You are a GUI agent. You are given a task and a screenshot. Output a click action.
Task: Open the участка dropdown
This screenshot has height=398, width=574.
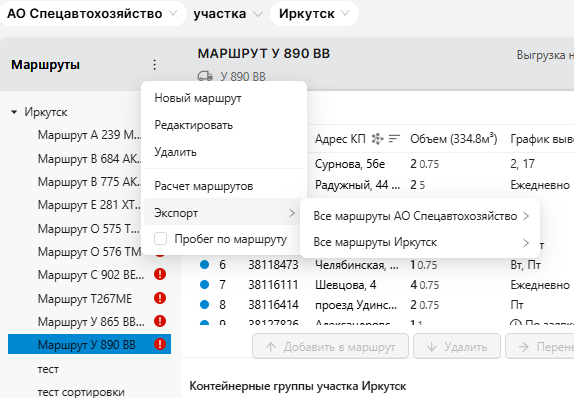[228, 14]
